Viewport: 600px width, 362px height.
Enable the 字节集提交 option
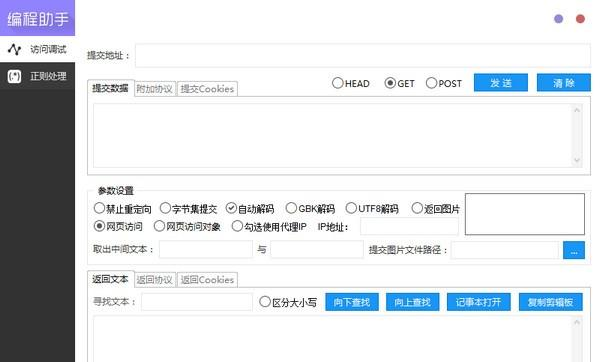188,209
